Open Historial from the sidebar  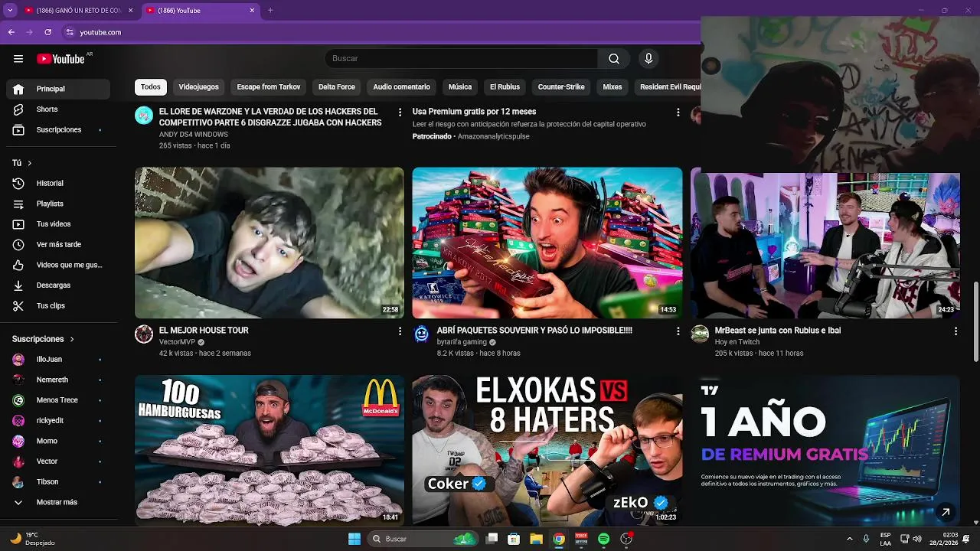pos(58,184)
